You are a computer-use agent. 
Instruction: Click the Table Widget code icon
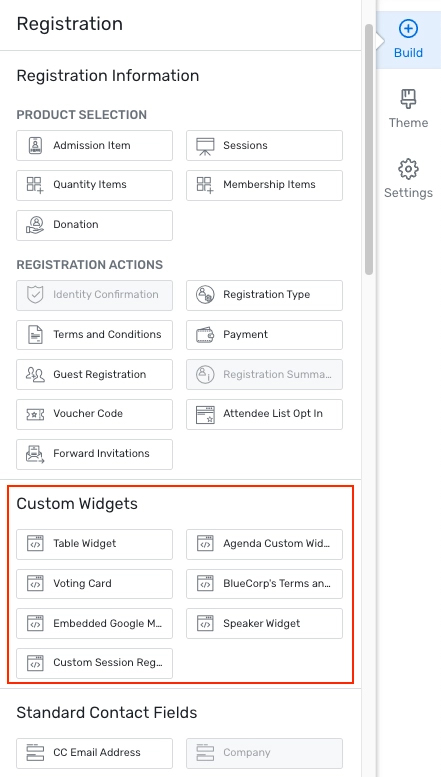[35, 544]
